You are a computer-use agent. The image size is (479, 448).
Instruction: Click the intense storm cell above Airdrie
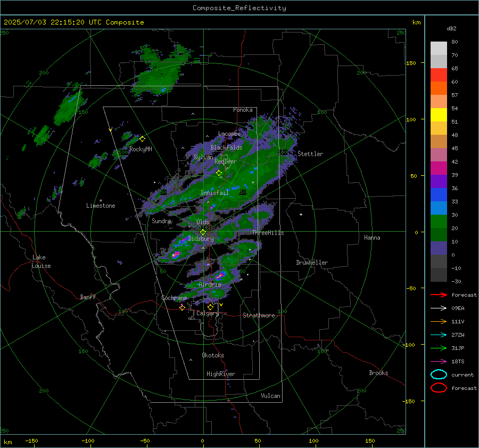coord(220,276)
